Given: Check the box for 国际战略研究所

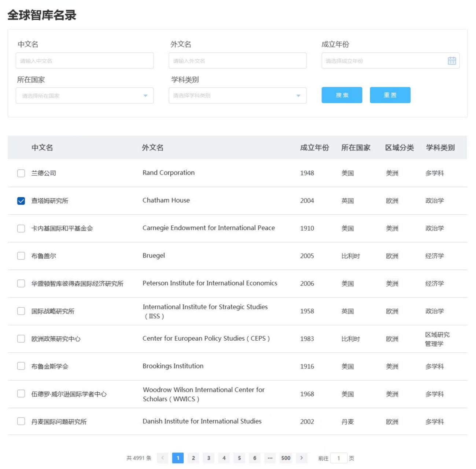Looking at the screenshot, I should point(21,311).
